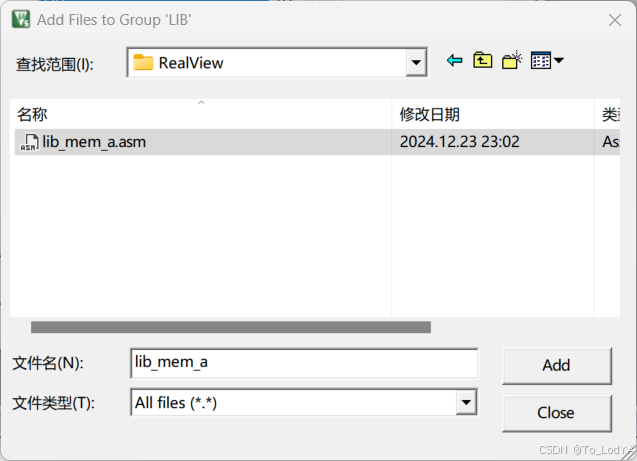
Task: Create a new folder
Action: (512, 61)
